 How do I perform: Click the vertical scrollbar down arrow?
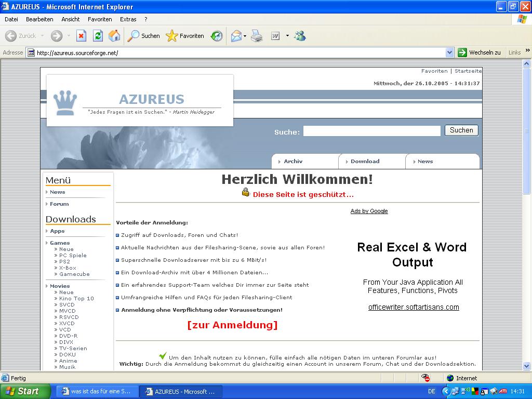(527, 366)
